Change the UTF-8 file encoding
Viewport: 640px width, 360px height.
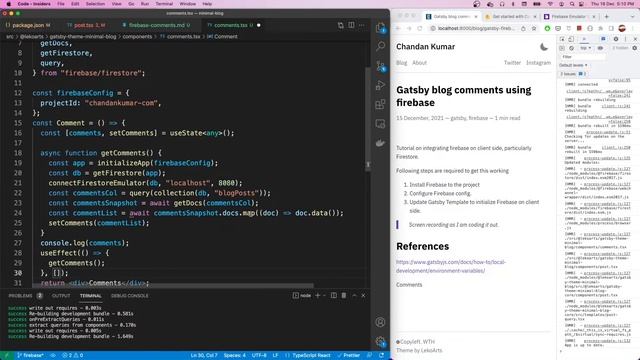pyautogui.click(x=259, y=356)
